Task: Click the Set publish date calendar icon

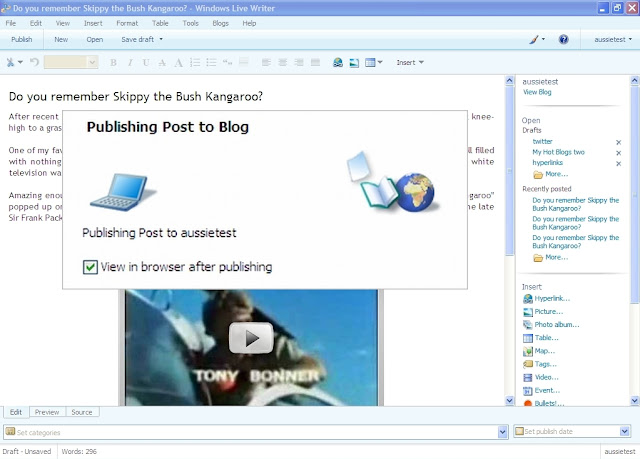Action: (519, 431)
